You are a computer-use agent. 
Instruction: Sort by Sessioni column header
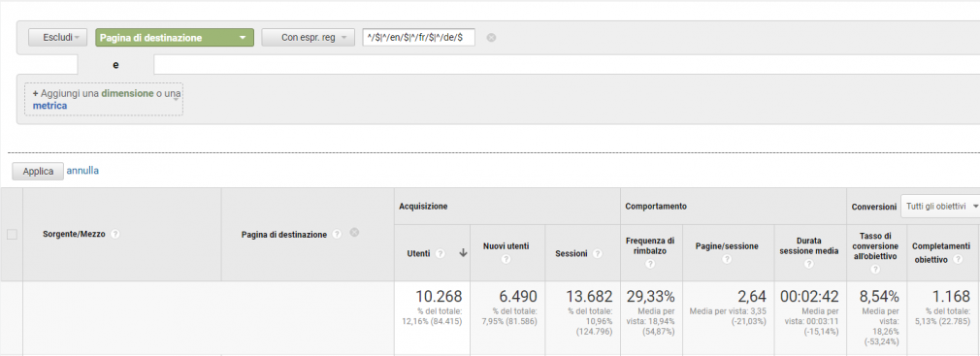[x=572, y=253]
